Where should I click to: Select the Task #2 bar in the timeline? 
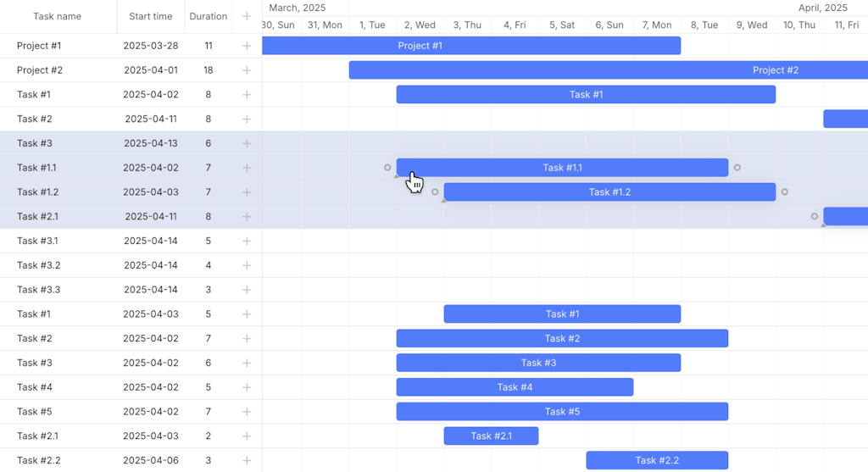click(563, 338)
